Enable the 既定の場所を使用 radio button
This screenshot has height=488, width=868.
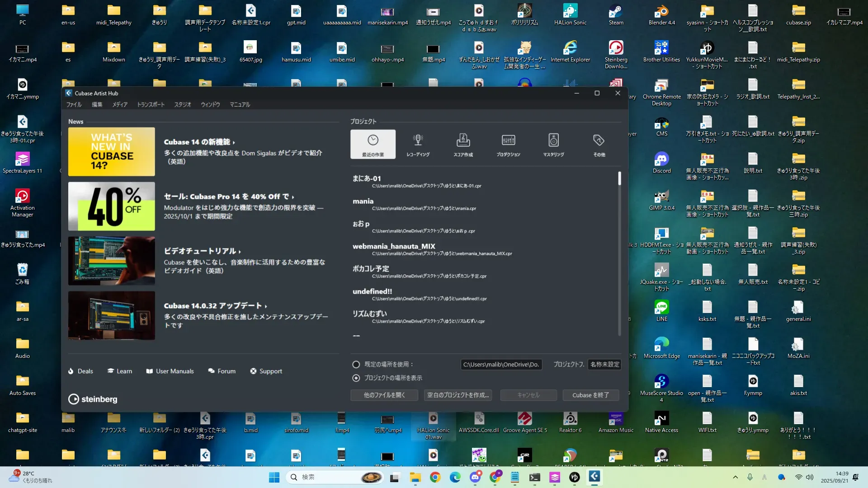click(356, 364)
